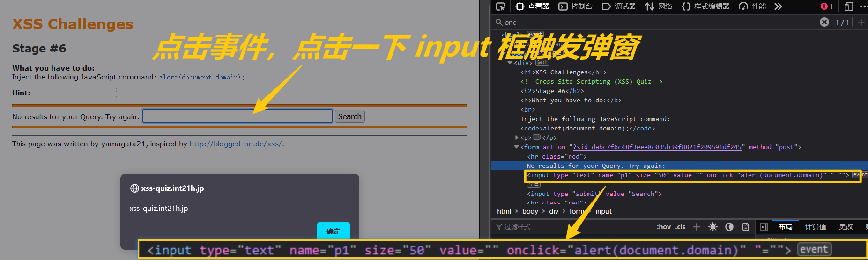The image size is (868, 260).
Task: Add a new style rule
Action: (x=697, y=227)
